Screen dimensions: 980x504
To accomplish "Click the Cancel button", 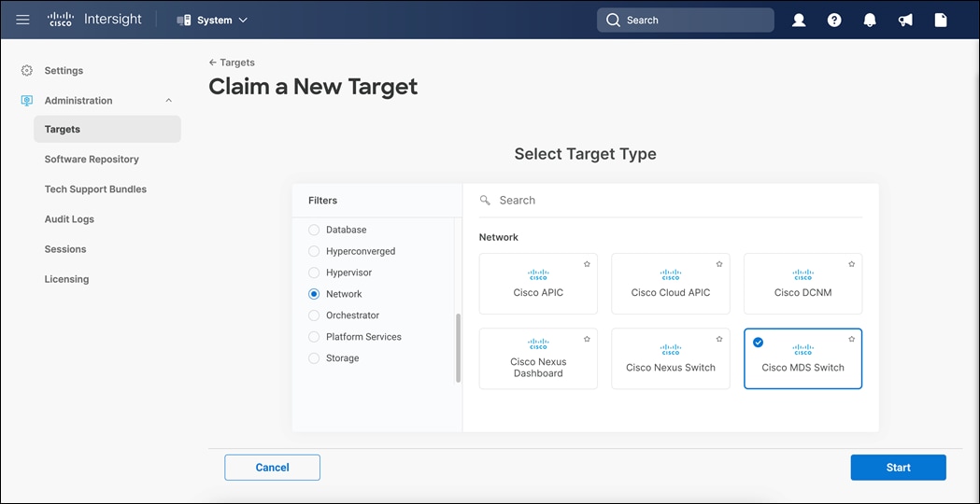I will tap(273, 468).
